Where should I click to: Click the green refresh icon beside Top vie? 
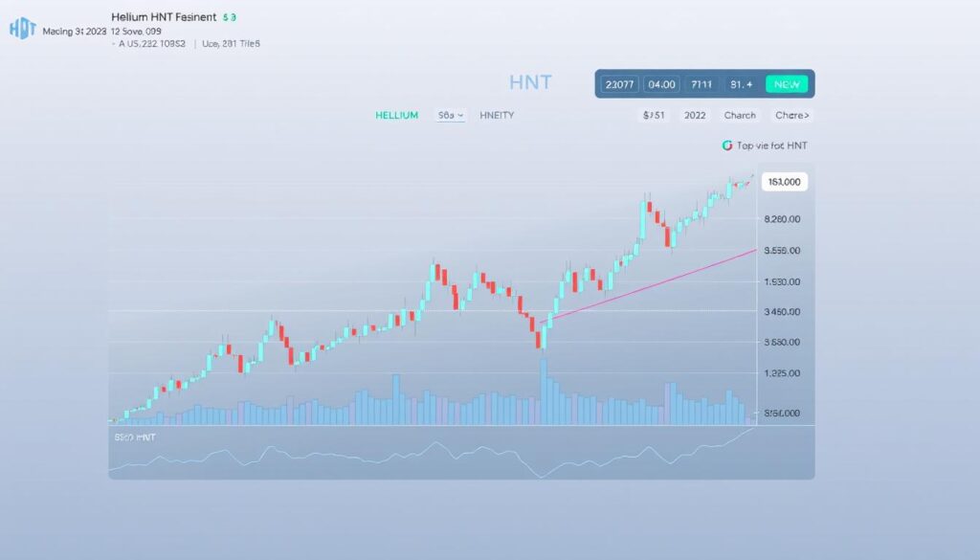click(x=727, y=146)
